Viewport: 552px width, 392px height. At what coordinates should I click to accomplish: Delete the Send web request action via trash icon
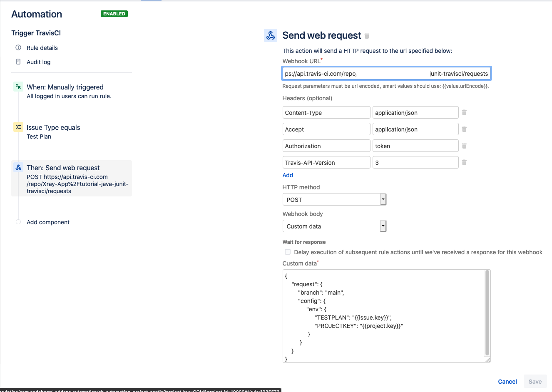click(x=367, y=36)
